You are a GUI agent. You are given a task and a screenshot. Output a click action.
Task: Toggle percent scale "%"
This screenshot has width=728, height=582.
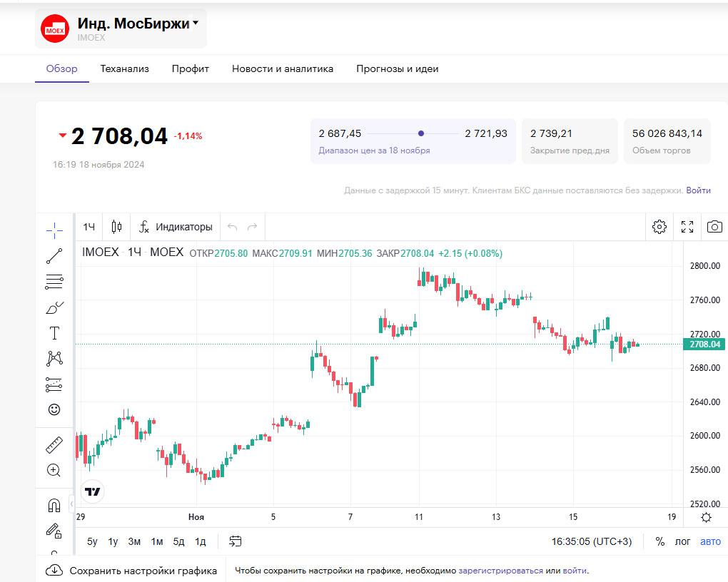pyautogui.click(x=660, y=541)
